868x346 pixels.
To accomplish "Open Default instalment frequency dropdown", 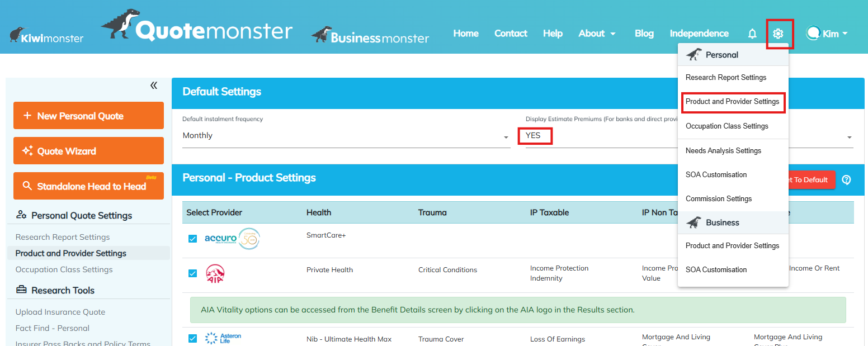I will pos(346,136).
